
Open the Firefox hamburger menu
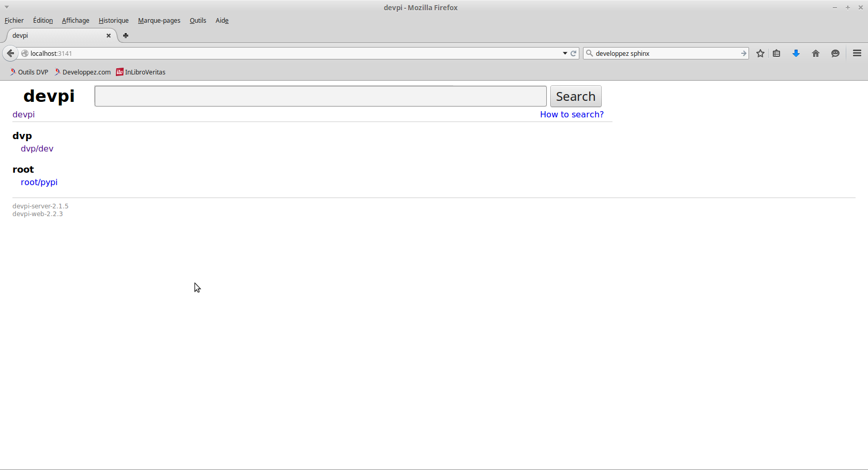coord(857,53)
